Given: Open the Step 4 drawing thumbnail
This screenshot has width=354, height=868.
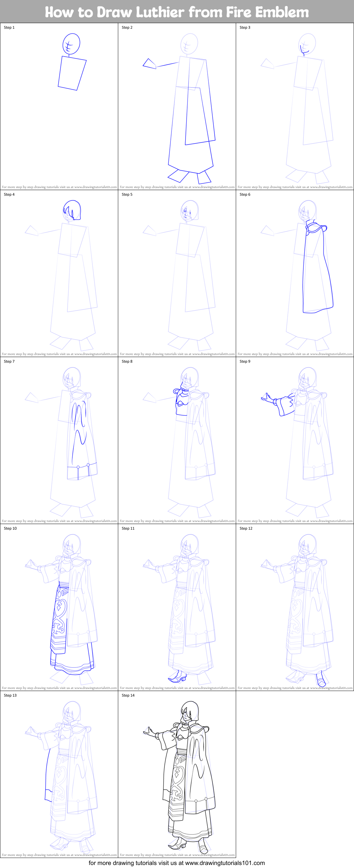Looking at the screenshot, I should (x=59, y=273).
